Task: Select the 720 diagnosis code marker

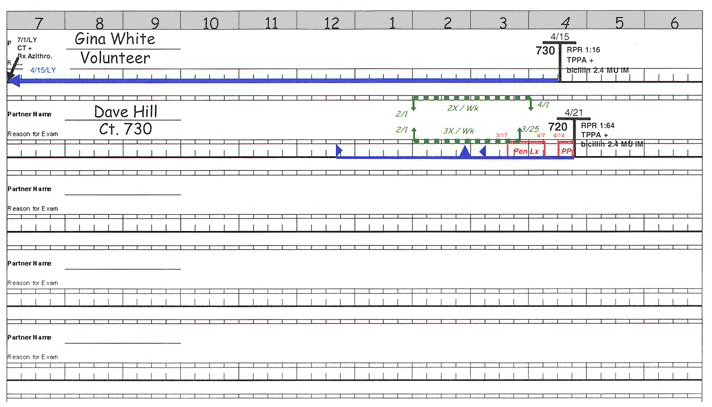Action: [558, 128]
